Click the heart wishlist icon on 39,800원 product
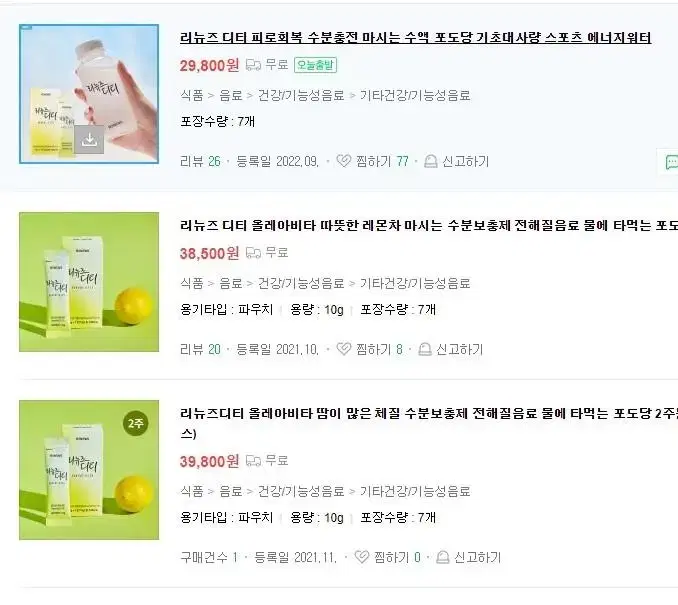The height and width of the screenshot is (605, 678). click(361, 557)
